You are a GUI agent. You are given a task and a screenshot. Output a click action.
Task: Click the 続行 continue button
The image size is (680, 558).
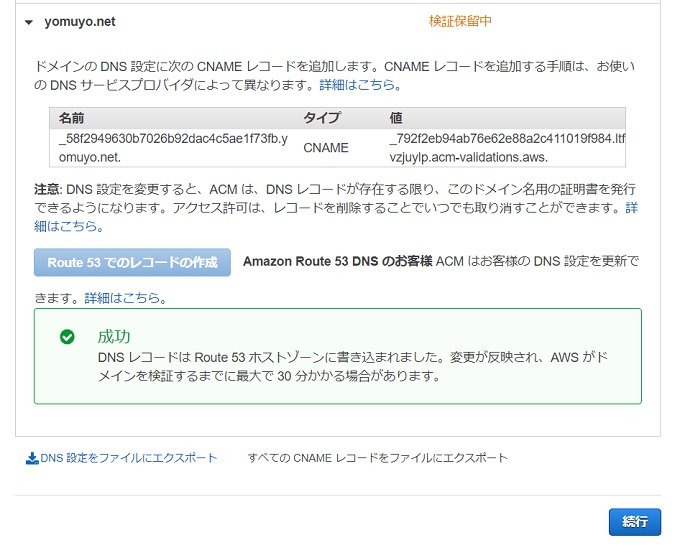click(635, 522)
